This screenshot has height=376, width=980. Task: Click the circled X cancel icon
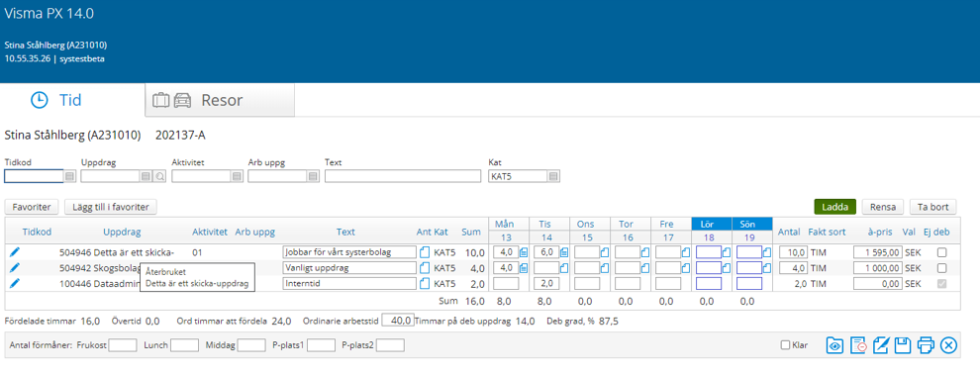pos(948,344)
